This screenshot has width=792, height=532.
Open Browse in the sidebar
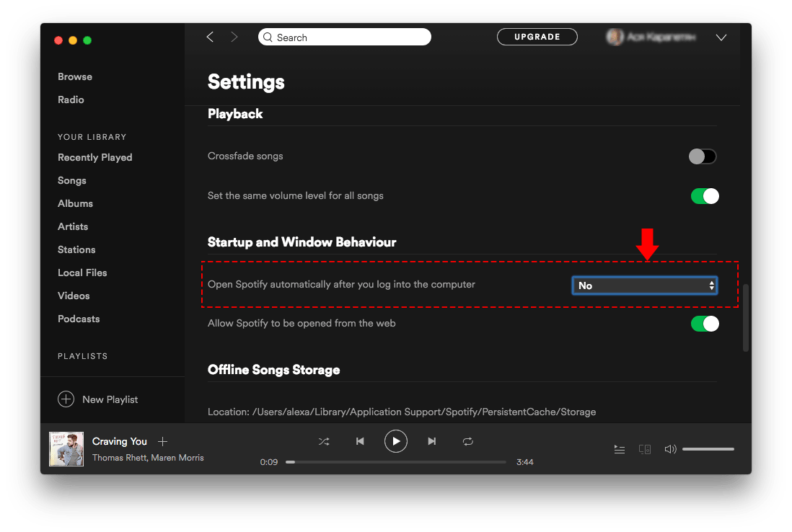tap(75, 76)
